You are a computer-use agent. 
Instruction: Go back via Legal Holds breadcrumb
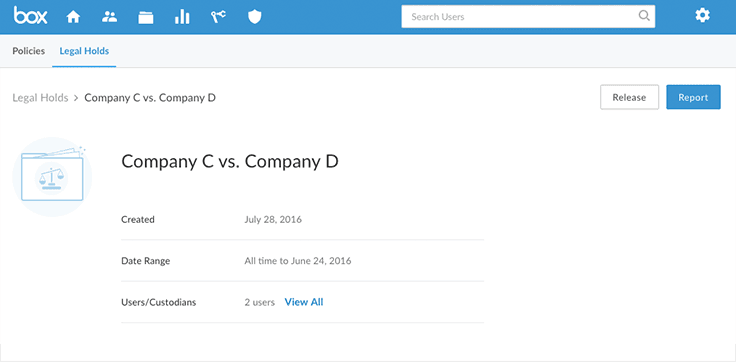(x=40, y=98)
